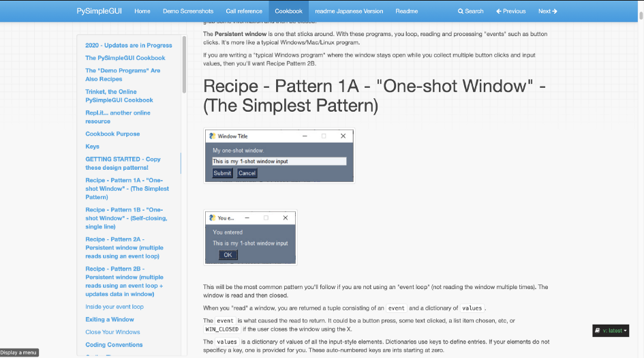Click Submit button in window screenshot
Viewport: 644px width, 358px height.
(x=222, y=173)
